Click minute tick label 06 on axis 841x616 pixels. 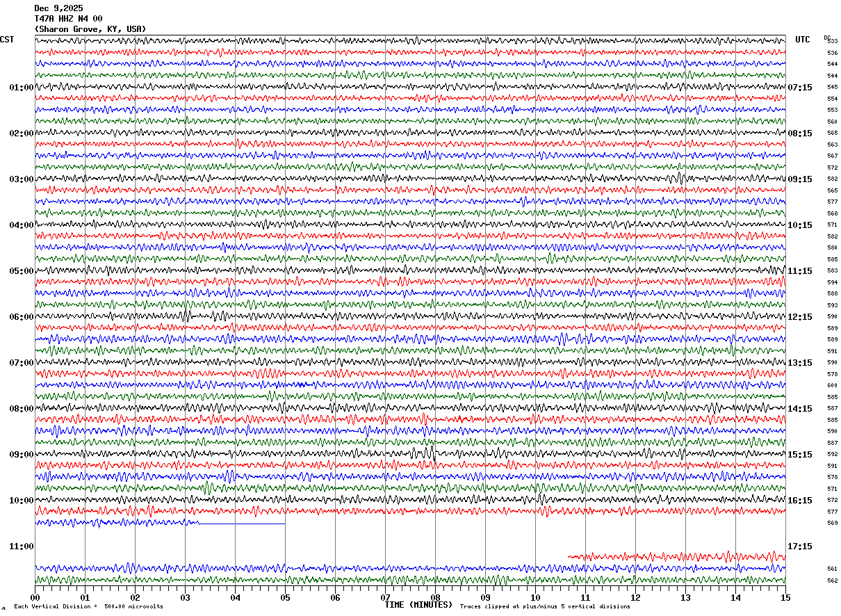[335, 598]
